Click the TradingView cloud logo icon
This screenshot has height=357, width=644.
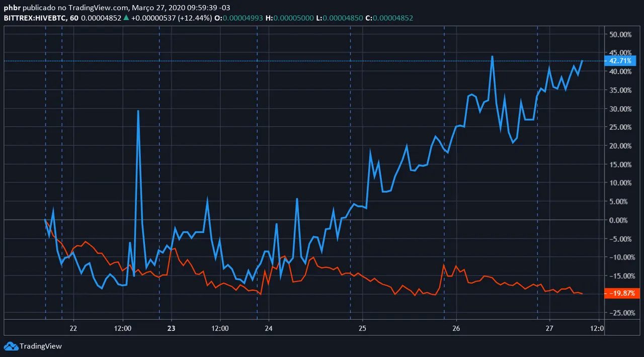pos(11,346)
